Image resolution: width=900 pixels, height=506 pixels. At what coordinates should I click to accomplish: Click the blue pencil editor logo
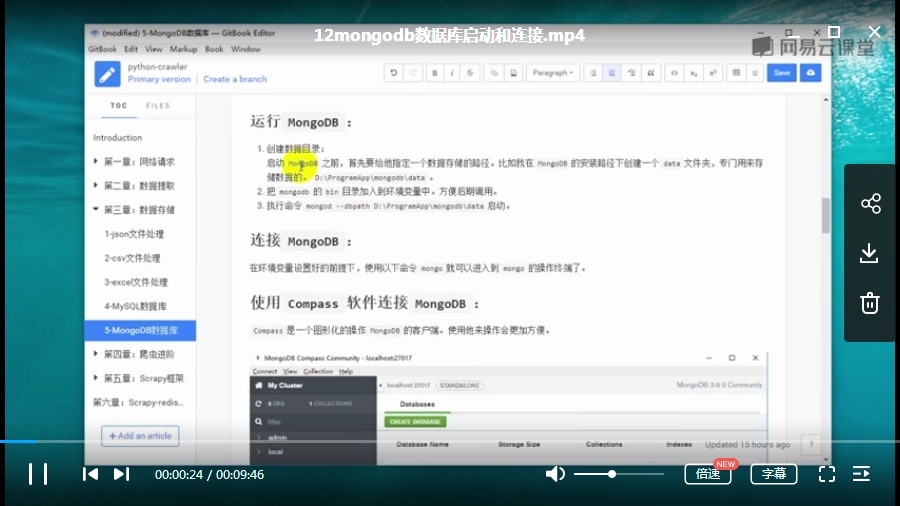tap(107, 74)
